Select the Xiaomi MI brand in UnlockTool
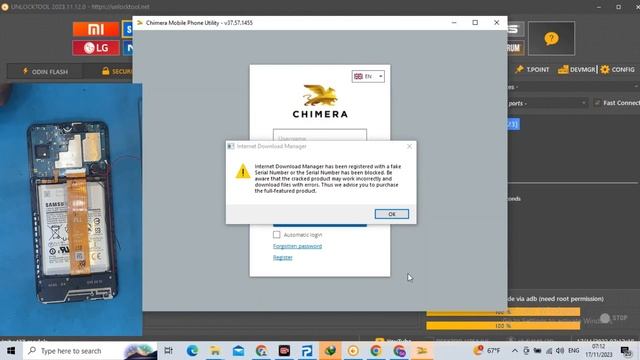 point(96,29)
